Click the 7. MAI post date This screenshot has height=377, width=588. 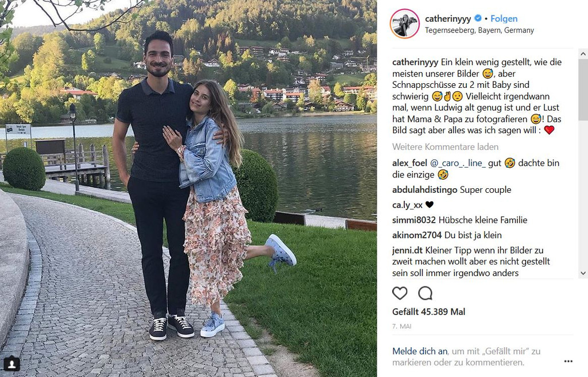[x=401, y=327]
